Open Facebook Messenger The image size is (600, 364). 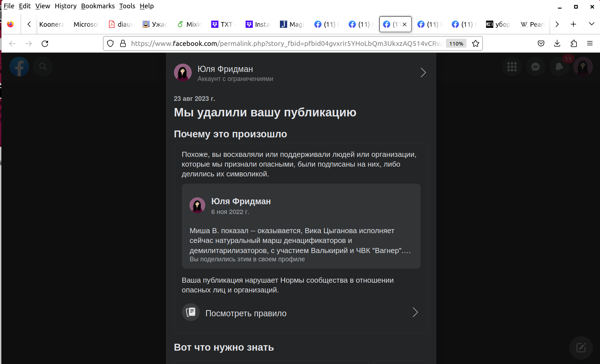click(536, 67)
